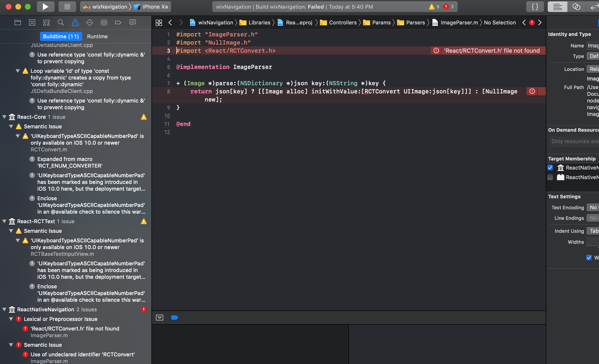This screenshot has width=599, height=364.
Task: Open the Code Review braces button
Action: 535,6
